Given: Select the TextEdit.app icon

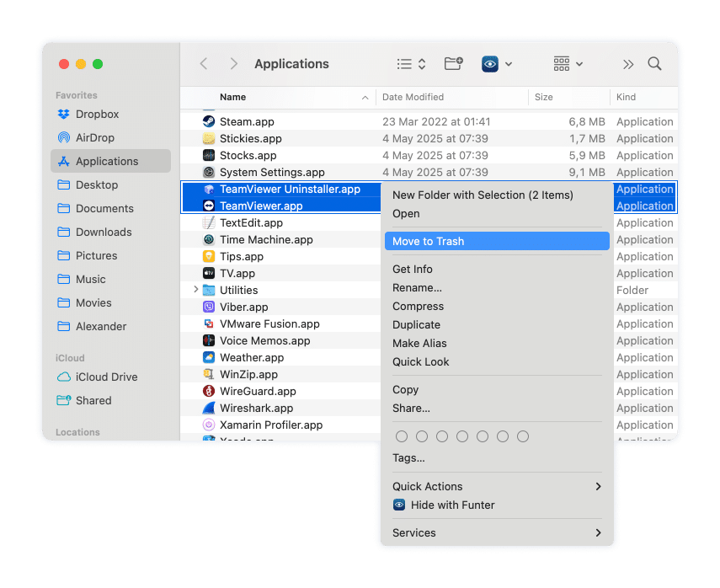Looking at the screenshot, I should pyautogui.click(x=209, y=222).
